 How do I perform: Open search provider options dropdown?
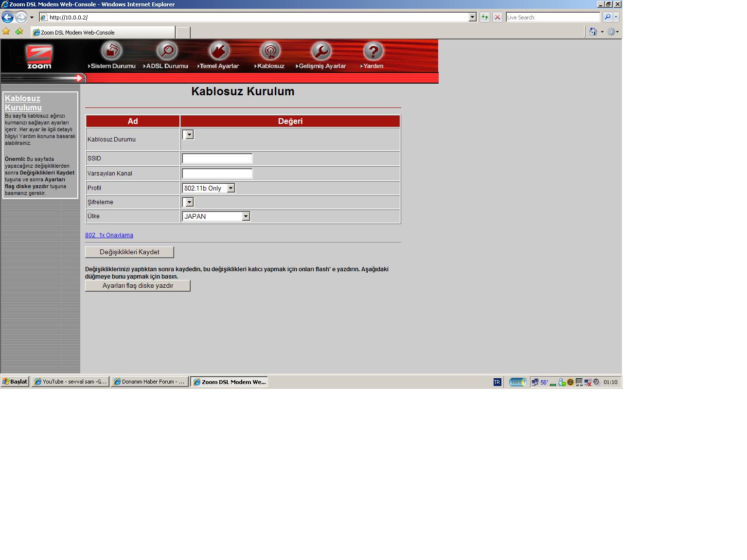pyautogui.click(x=616, y=17)
